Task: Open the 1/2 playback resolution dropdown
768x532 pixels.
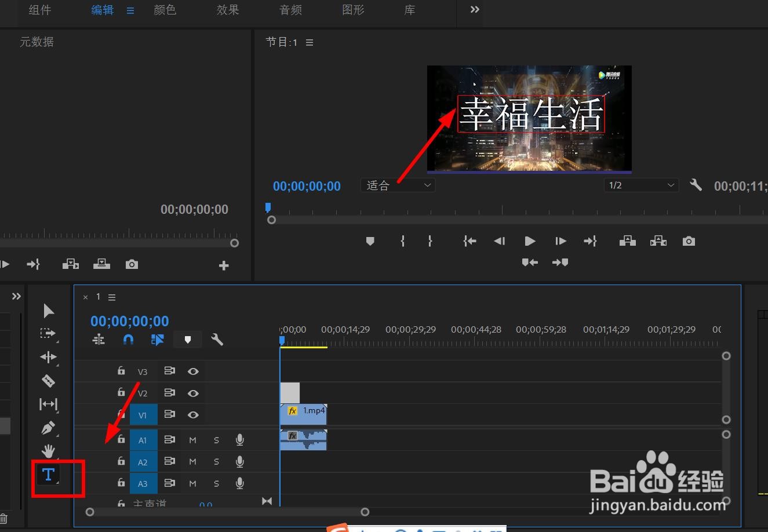Action: pyautogui.click(x=640, y=185)
